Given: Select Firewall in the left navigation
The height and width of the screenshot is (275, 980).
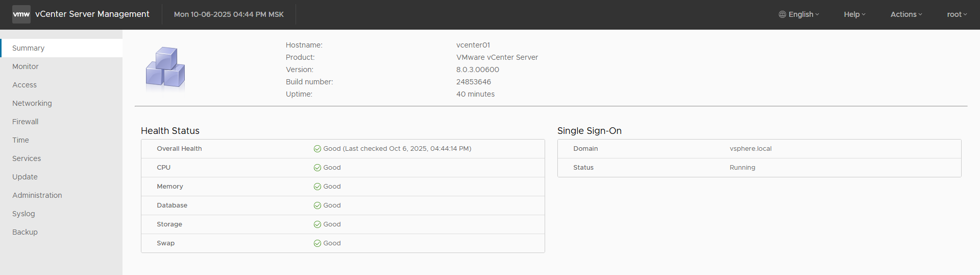Looking at the screenshot, I should coord(26,122).
